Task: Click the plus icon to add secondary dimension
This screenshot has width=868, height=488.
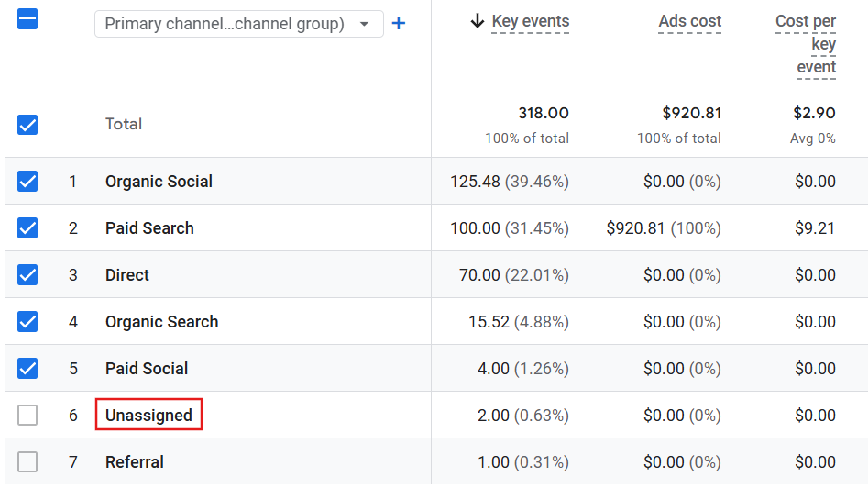Action: 399,23
